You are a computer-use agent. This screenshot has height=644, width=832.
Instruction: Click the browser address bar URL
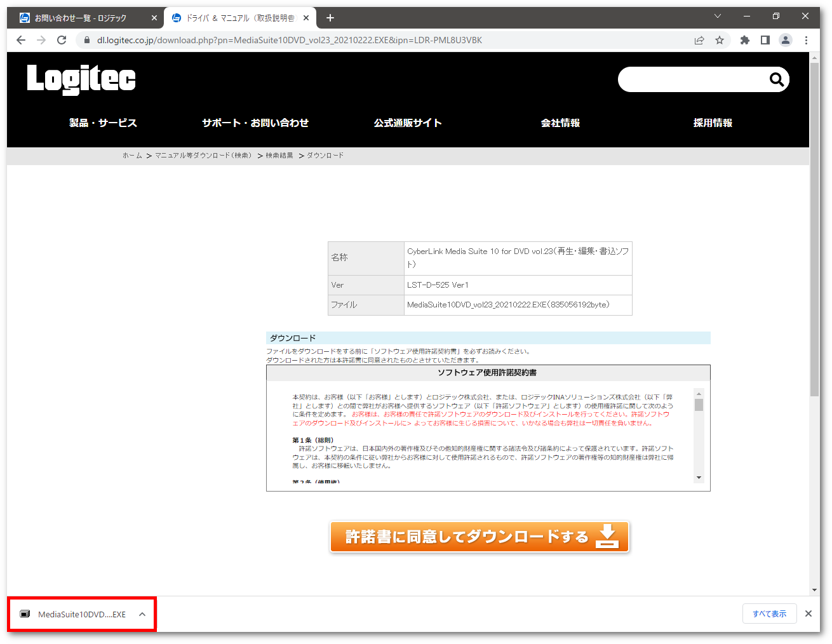tap(289, 40)
